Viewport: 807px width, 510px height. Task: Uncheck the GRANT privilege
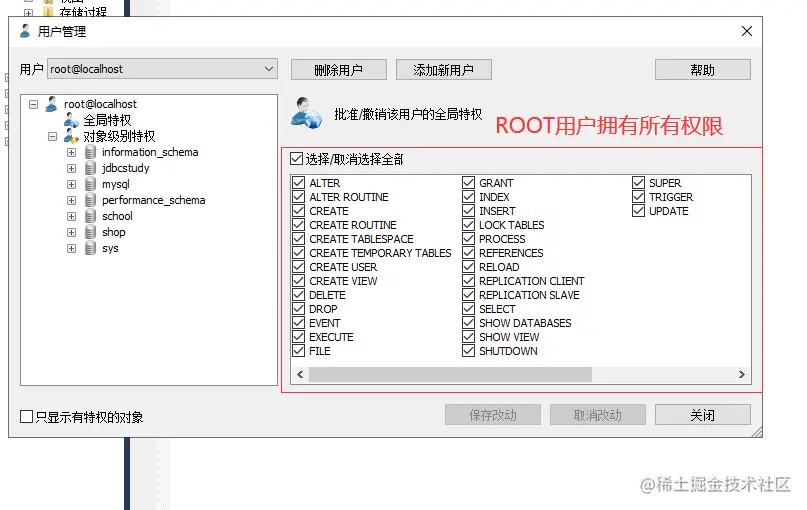pyautogui.click(x=468, y=183)
